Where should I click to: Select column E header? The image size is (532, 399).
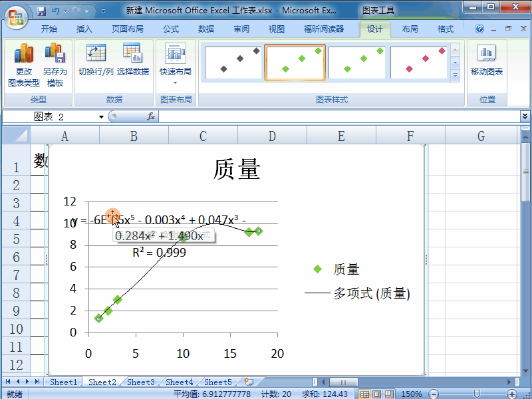pyautogui.click(x=341, y=136)
